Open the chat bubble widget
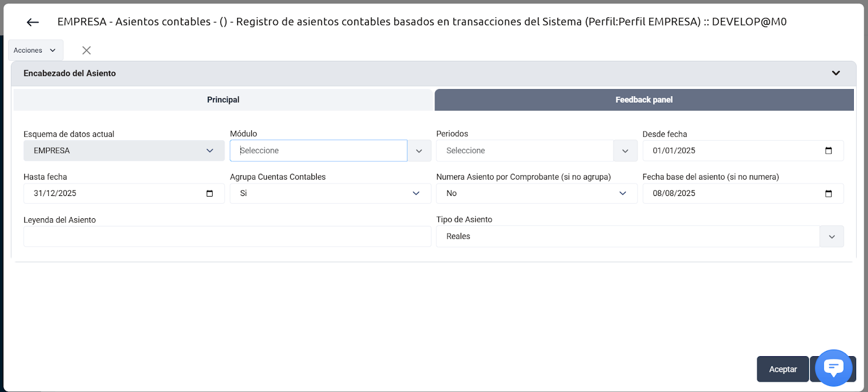The width and height of the screenshot is (868, 392). click(x=834, y=368)
